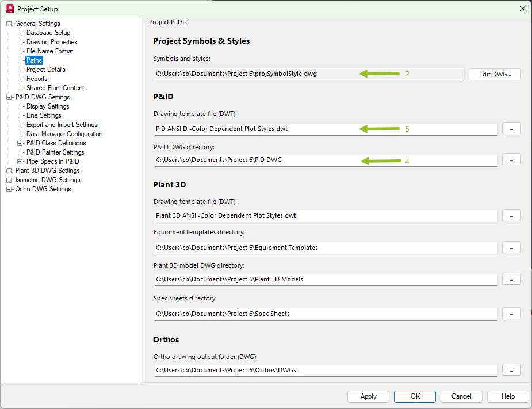Confirm with the OK button

[x=415, y=396]
